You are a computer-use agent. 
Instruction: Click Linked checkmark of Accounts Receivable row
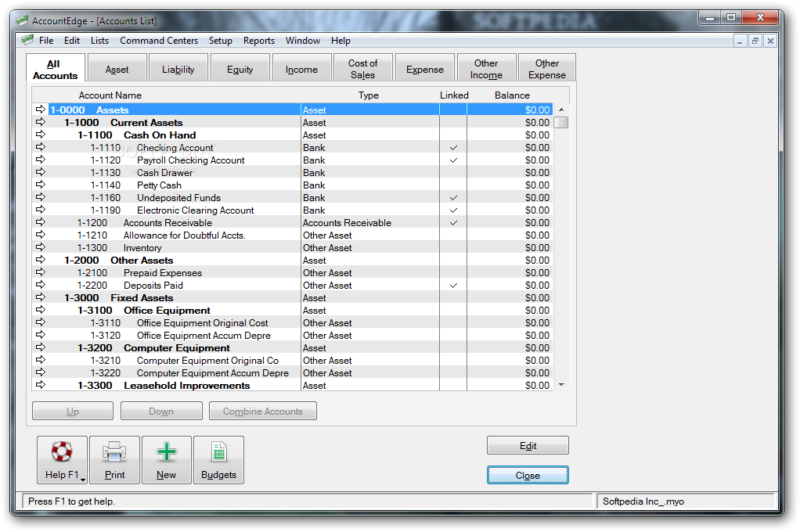(x=453, y=223)
